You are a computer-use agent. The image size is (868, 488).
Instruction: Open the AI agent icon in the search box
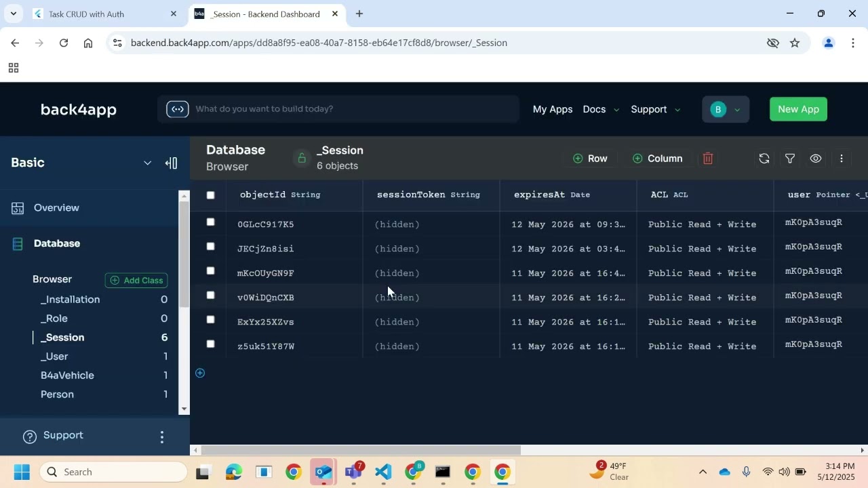177,109
